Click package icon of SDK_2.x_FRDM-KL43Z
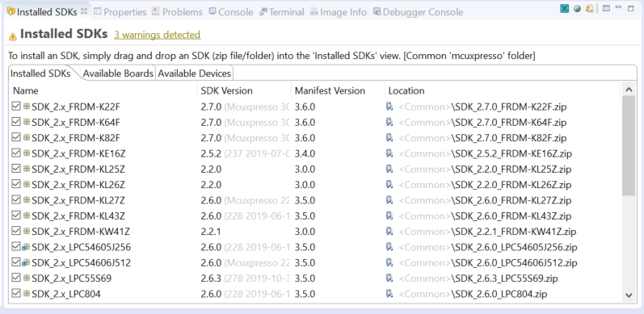This screenshot has width=644, height=314. (x=27, y=216)
